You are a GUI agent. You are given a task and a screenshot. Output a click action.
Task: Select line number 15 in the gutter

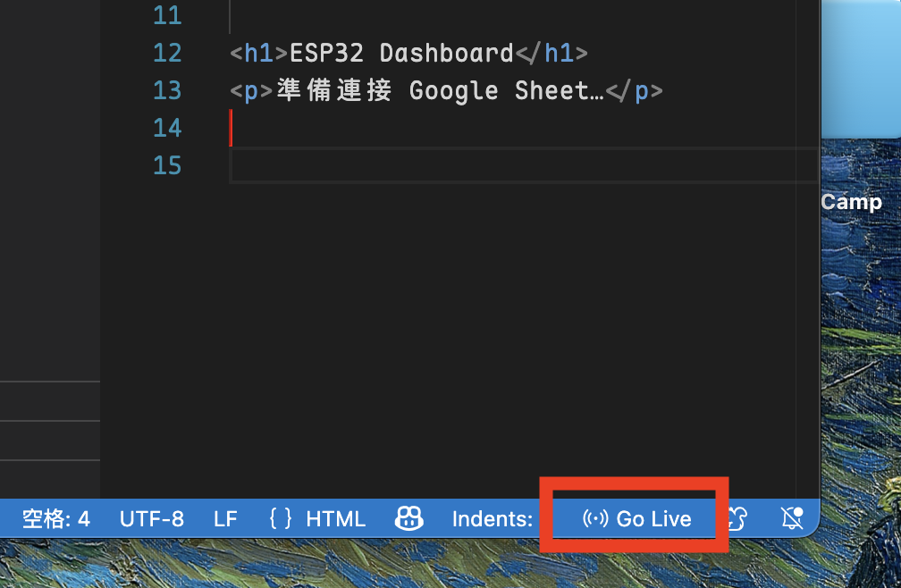pyautogui.click(x=167, y=165)
